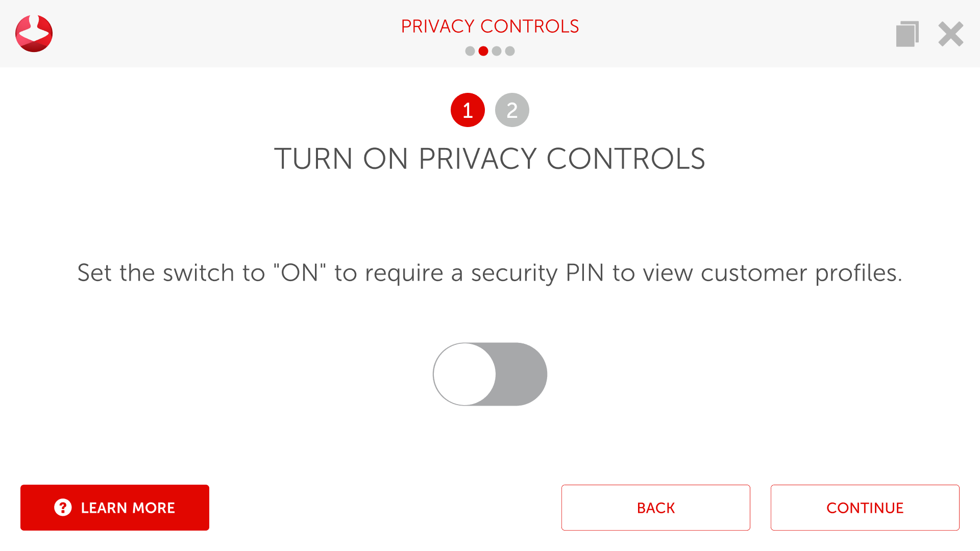Select the first progress dot in header
This screenshot has height=551, width=980.
(x=470, y=51)
